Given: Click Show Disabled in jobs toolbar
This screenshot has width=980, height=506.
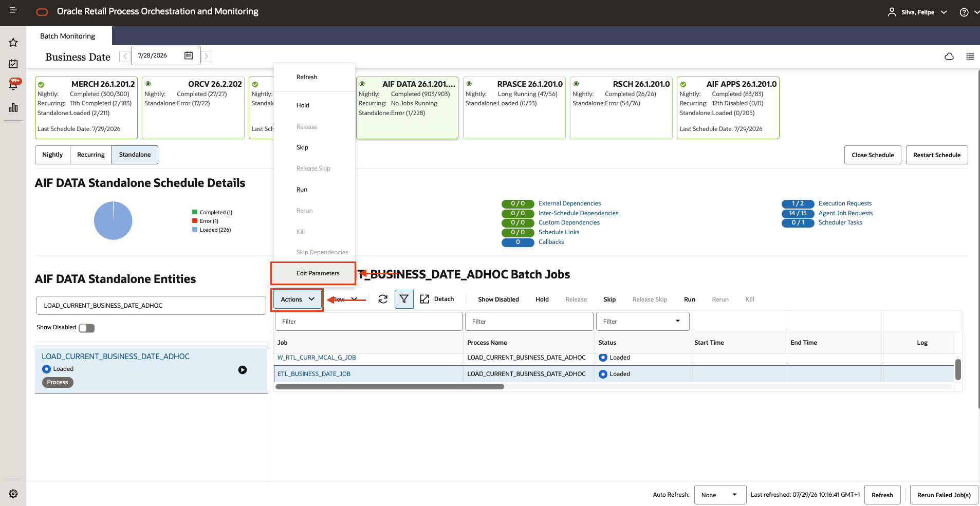Looking at the screenshot, I should coord(498,299).
